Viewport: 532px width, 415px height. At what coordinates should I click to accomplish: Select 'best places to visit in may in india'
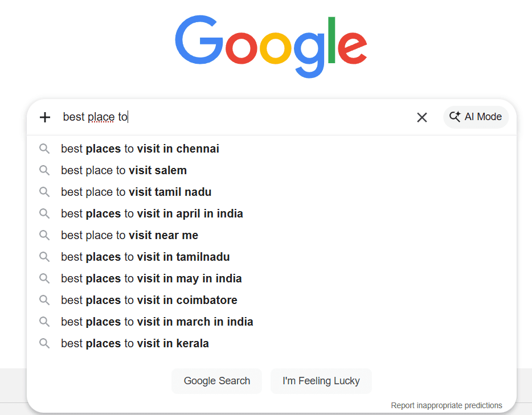click(152, 279)
